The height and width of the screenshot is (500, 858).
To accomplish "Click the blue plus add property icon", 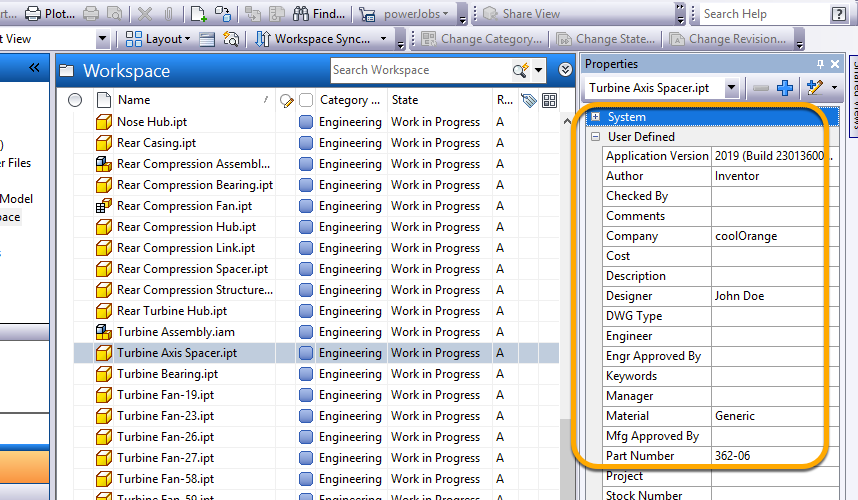I will tap(785, 88).
